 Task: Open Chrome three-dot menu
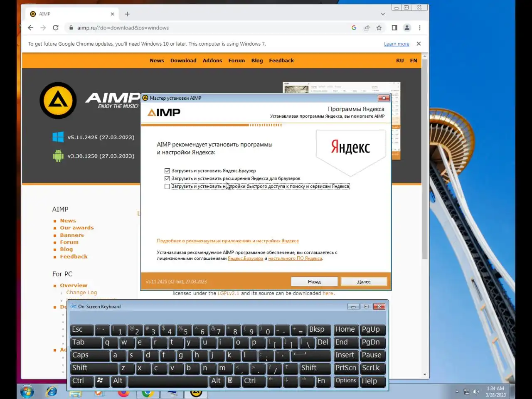tap(420, 28)
